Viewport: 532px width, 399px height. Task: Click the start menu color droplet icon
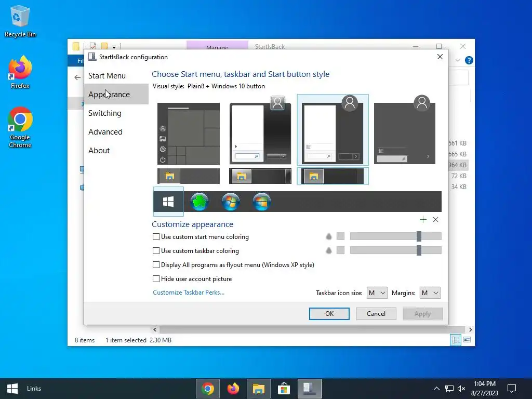pos(328,236)
